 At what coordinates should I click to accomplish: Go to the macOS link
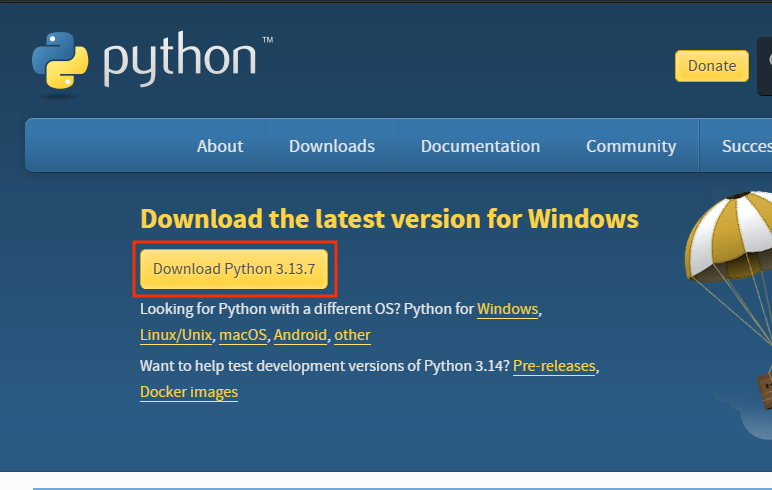(242, 335)
